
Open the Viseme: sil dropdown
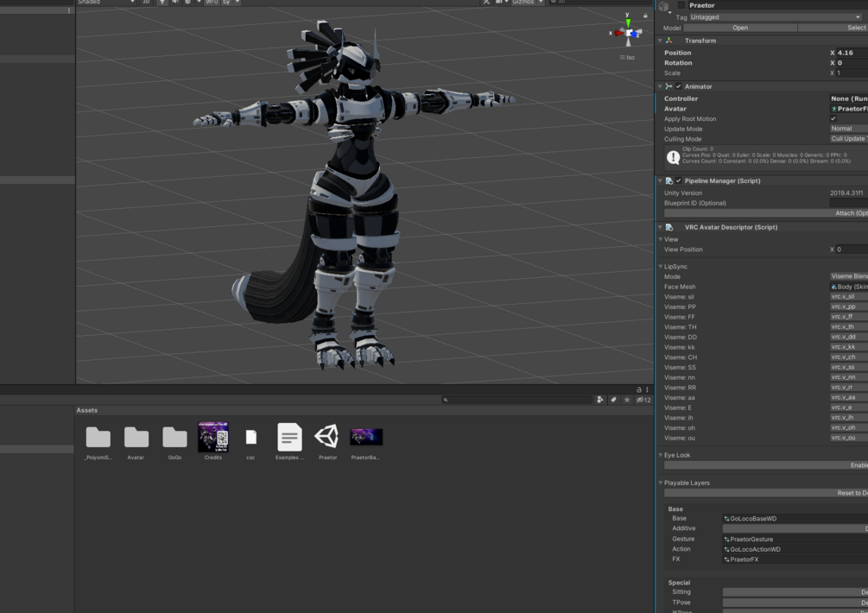(849, 296)
